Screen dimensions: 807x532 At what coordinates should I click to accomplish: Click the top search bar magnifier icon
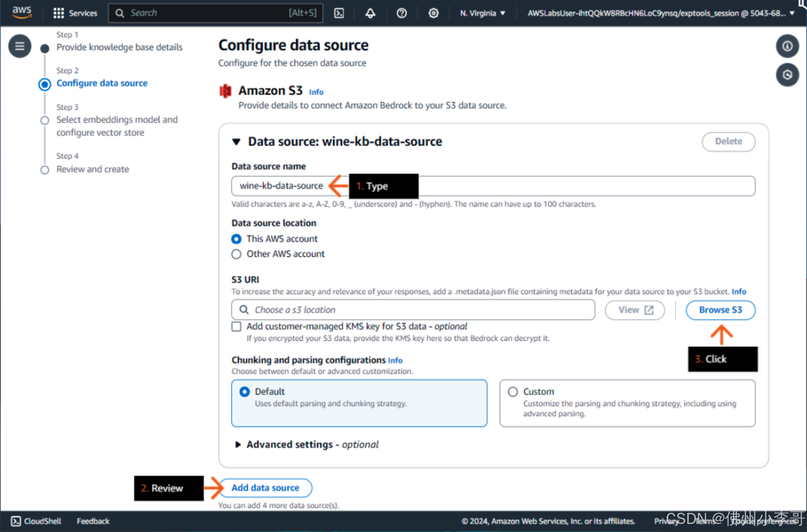(x=119, y=13)
